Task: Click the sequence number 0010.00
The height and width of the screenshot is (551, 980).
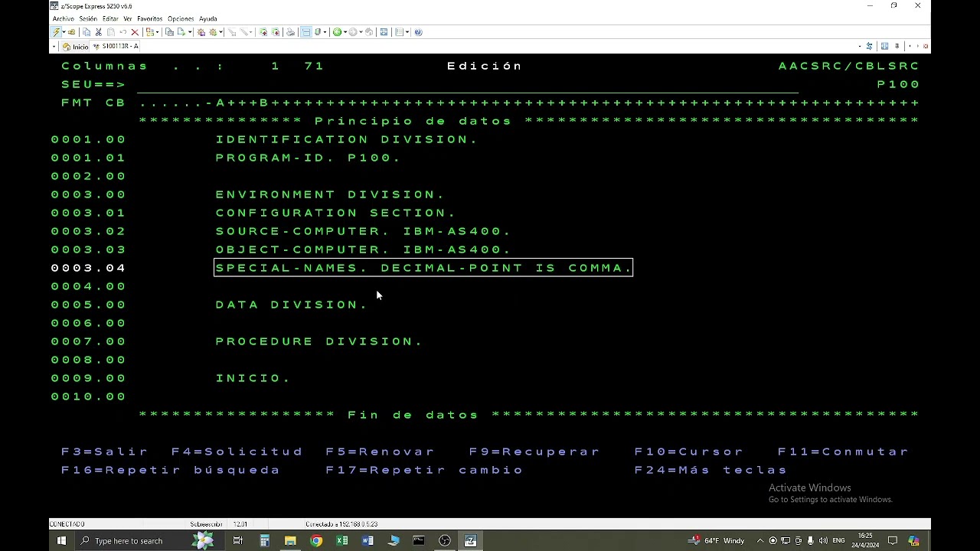Action: 89,396
